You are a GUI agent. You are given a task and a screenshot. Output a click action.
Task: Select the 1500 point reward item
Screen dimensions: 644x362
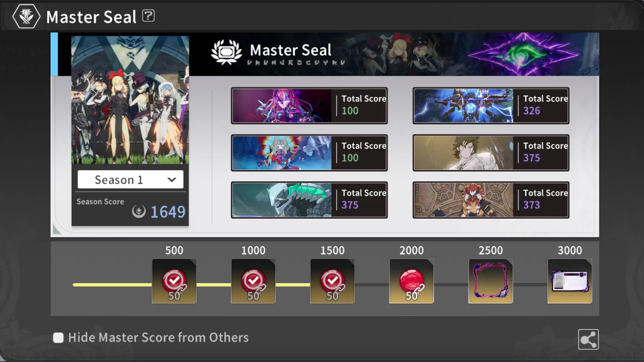point(332,281)
